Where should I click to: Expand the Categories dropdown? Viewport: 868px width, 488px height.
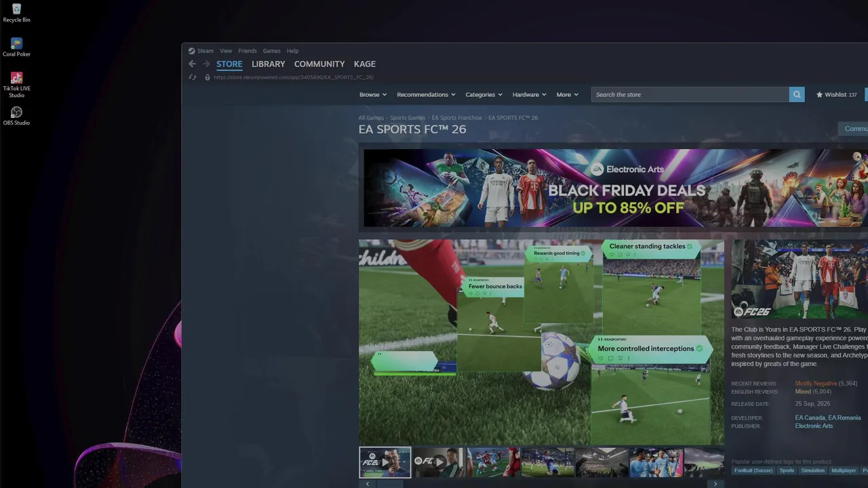click(x=484, y=95)
